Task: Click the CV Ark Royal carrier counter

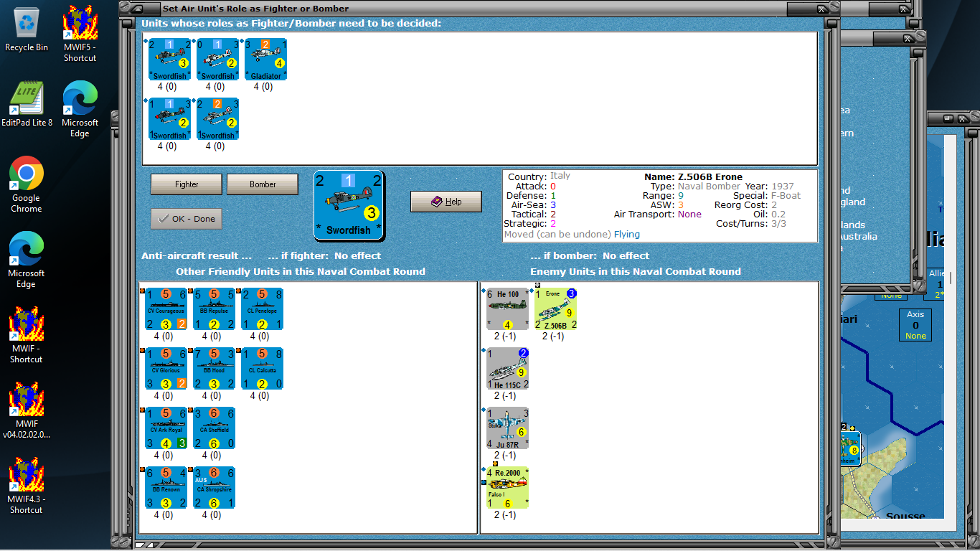Action: [166, 428]
